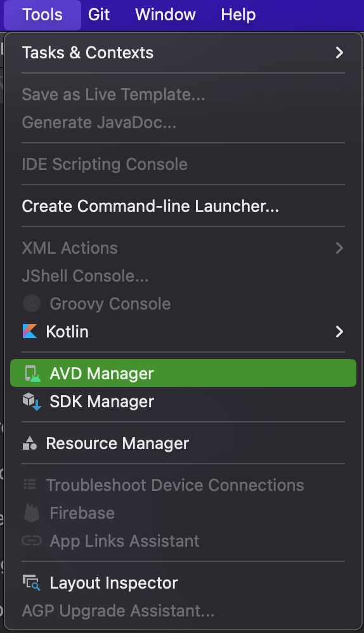Click the Kotlin logo icon

(x=30, y=332)
